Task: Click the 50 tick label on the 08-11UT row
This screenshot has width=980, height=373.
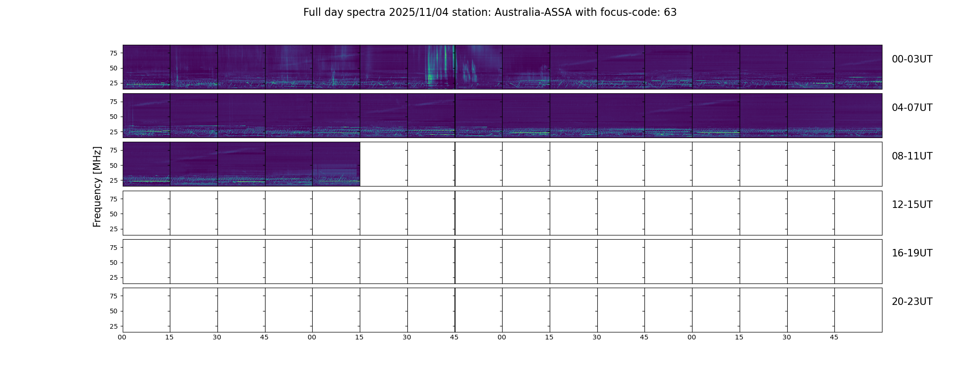Action: [x=113, y=166]
